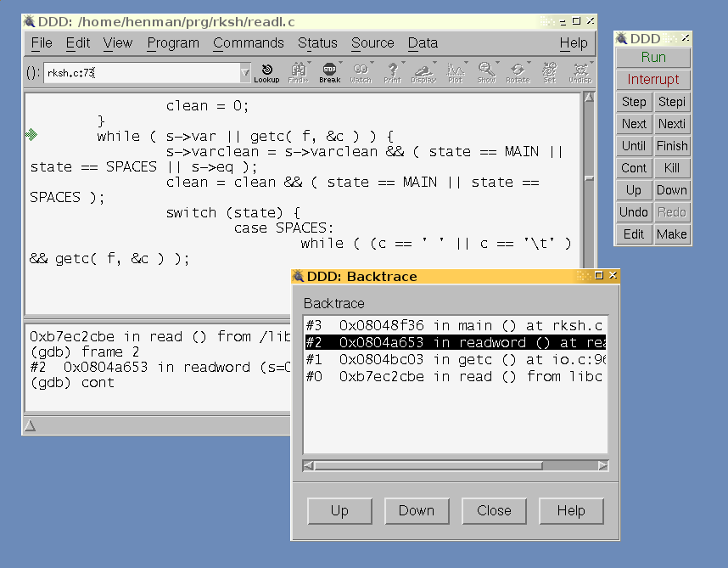Click Down in the Backtrace dialog
Viewport: 728px width, 568px height.
point(417,511)
